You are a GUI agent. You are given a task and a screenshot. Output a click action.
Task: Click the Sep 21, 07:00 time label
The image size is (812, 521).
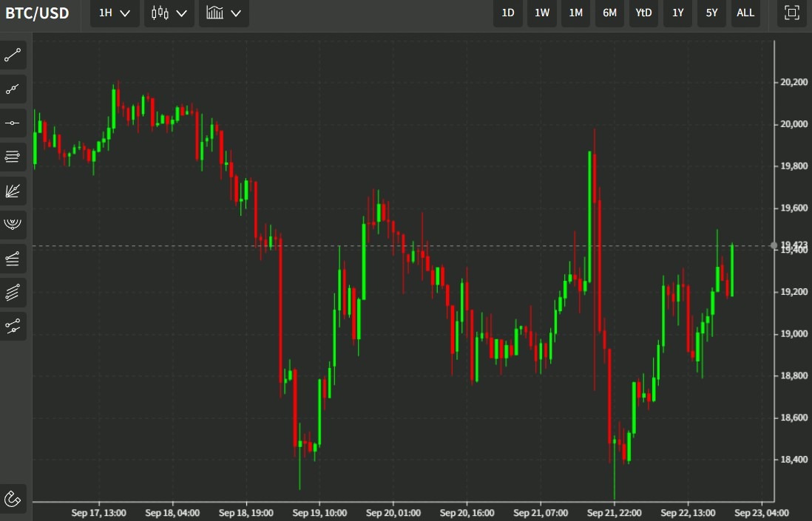click(541, 513)
